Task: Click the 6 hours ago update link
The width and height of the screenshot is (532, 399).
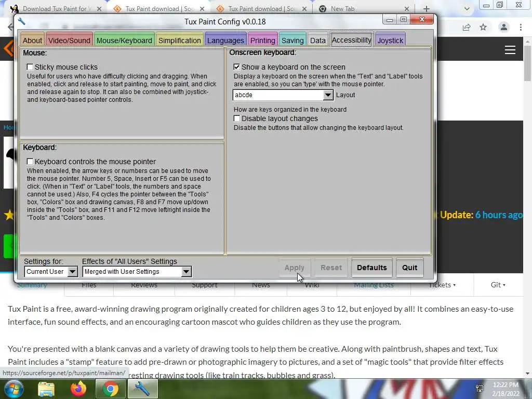Action: [498, 215]
